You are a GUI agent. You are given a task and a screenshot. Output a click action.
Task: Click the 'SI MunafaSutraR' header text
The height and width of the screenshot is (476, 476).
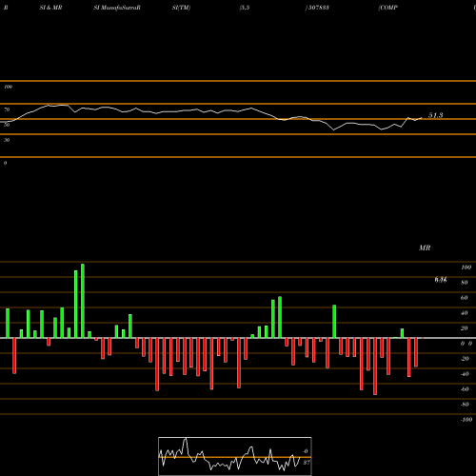click(x=117, y=8)
